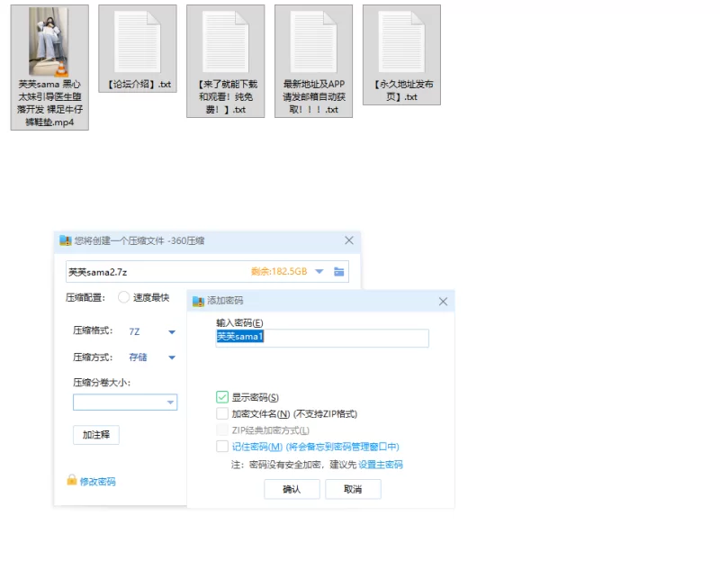
Task: Open the 压缩分卷大小 combo box
Action: pos(170,403)
